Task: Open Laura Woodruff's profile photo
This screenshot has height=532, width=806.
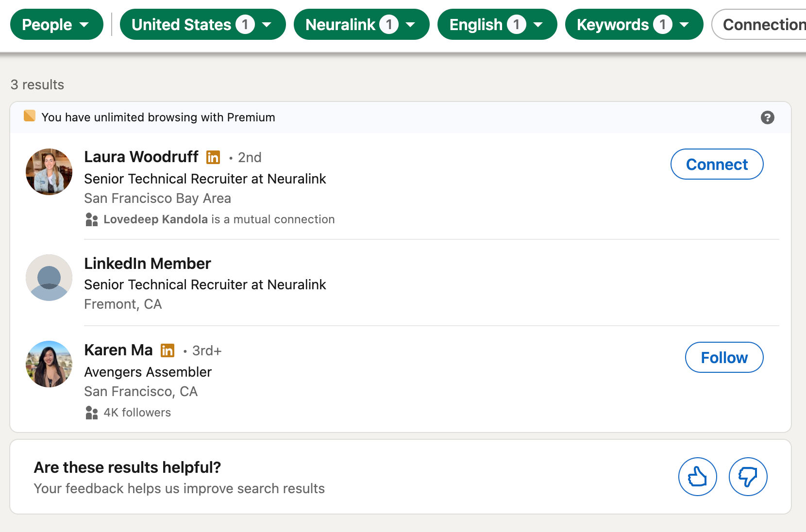Action: [49, 172]
